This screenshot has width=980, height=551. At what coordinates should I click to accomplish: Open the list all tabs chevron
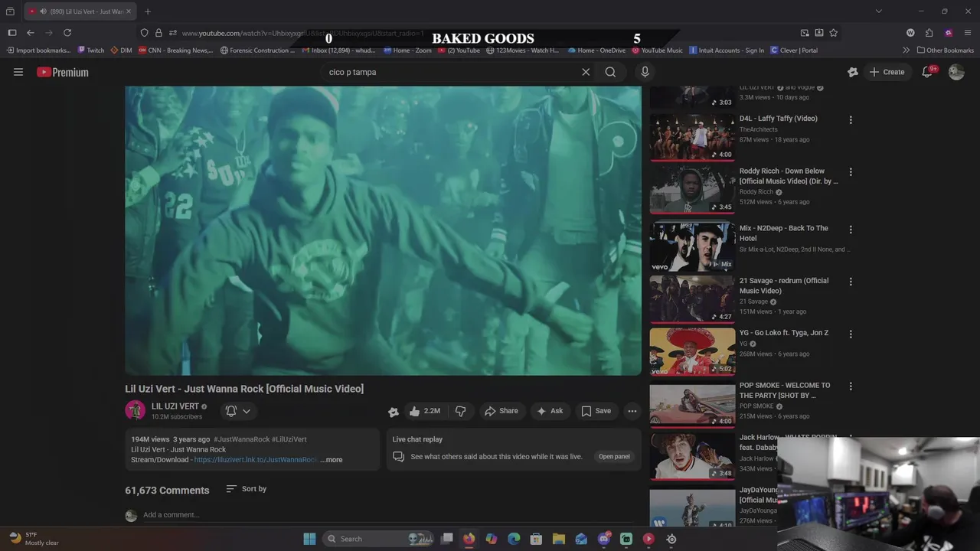pyautogui.click(x=878, y=11)
